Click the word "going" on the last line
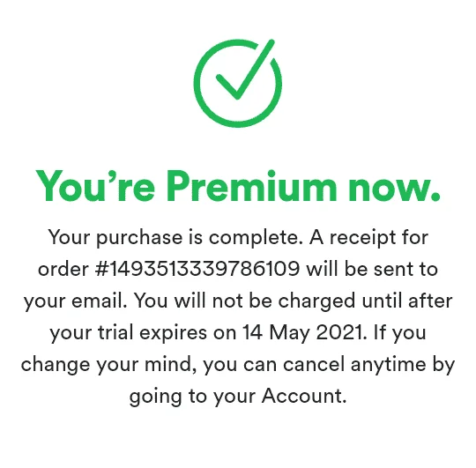Screen dimensions: 476x468 click(155, 397)
